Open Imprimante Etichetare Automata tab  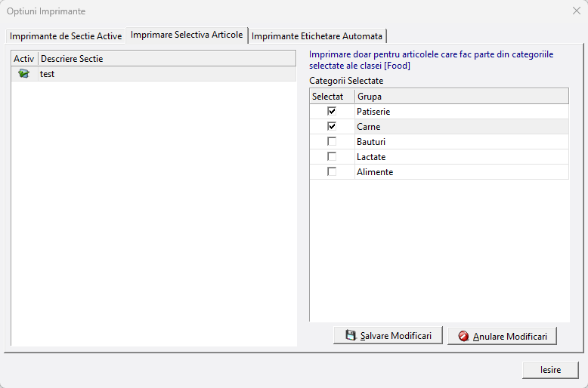point(317,36)
